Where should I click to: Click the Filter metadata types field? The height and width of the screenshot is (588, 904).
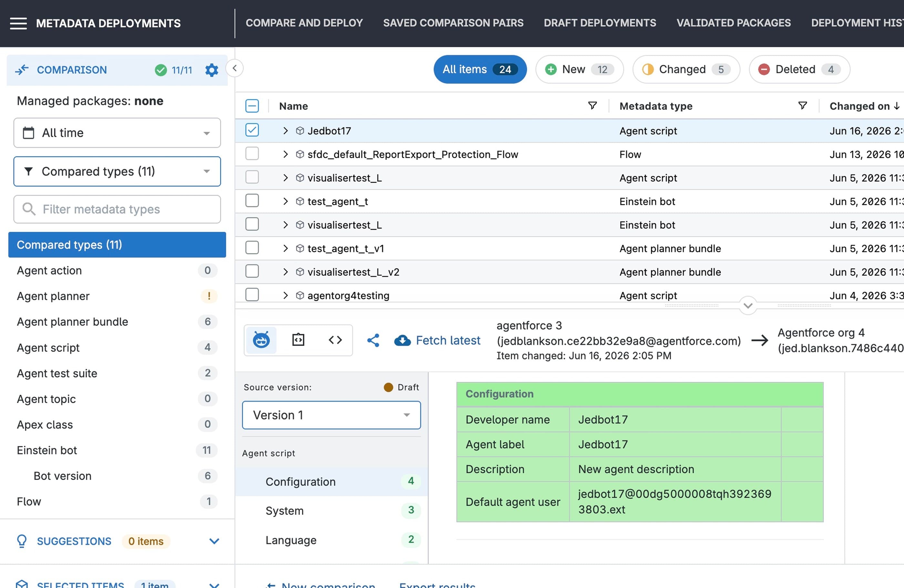(x=117, y=209)
